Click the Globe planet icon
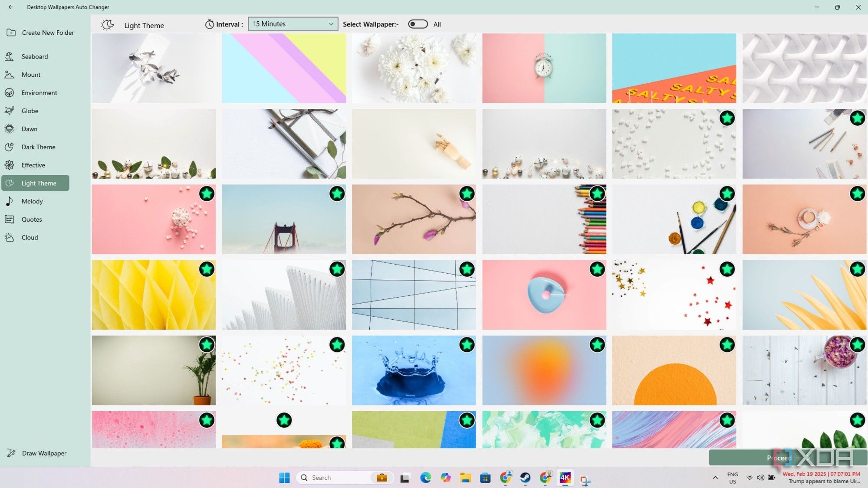Image resolution: width=868 pixels, height=488 pixels. coord(10,111)
